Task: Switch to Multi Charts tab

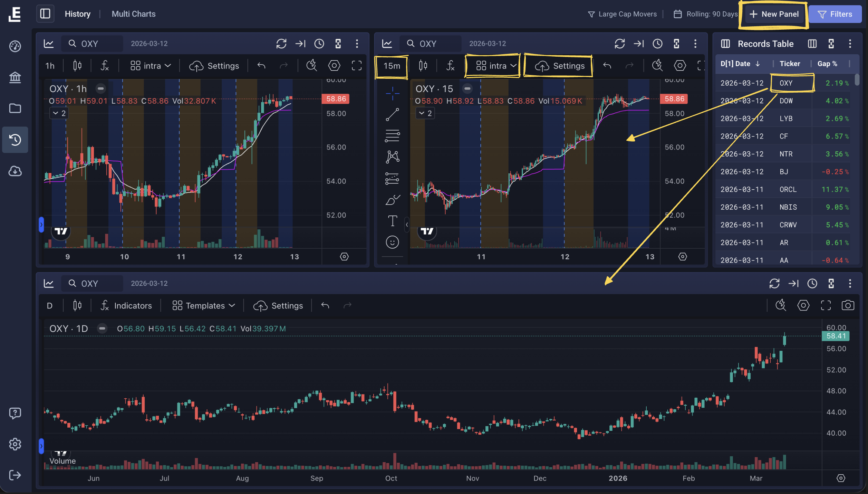Action: [133, 14]
